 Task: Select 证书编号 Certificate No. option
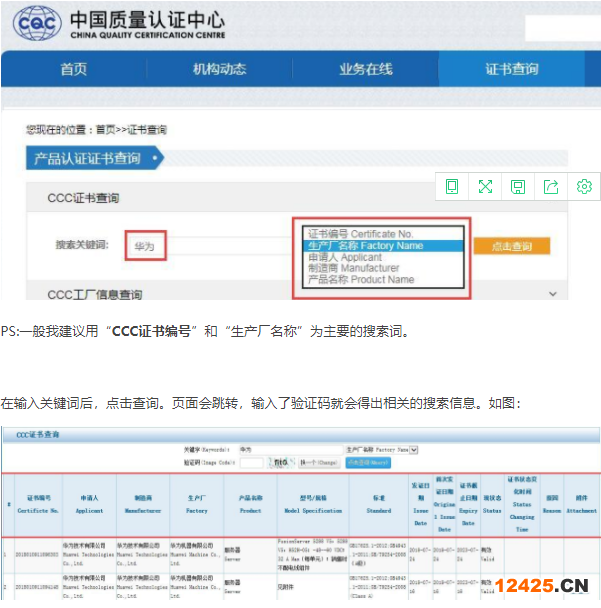click(x=383, y=234)
